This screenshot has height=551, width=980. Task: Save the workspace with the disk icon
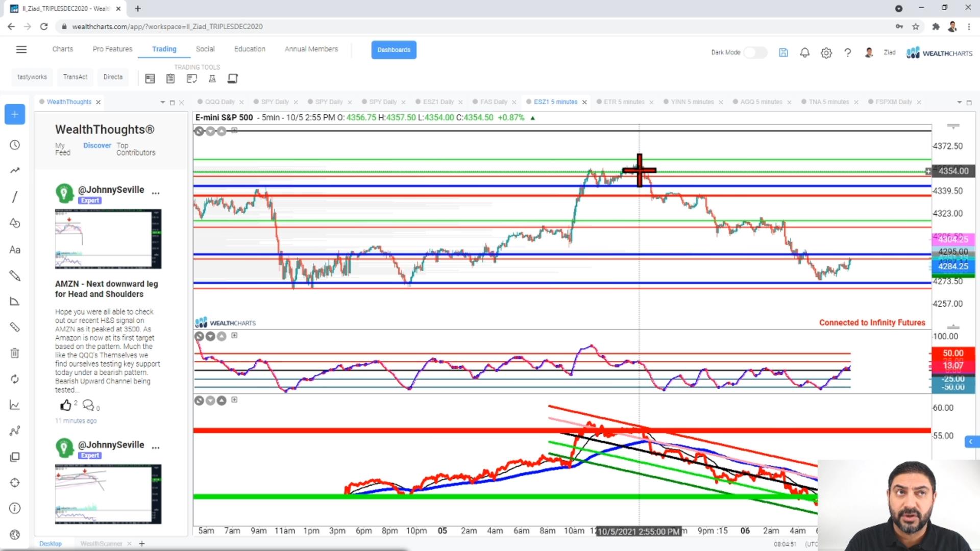[x=783, y=53]
